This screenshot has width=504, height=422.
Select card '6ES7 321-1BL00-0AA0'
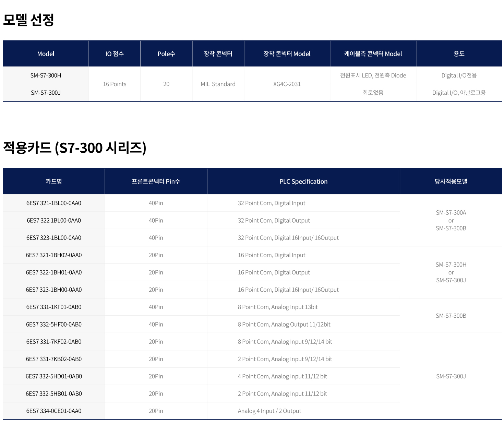[54, 203]
